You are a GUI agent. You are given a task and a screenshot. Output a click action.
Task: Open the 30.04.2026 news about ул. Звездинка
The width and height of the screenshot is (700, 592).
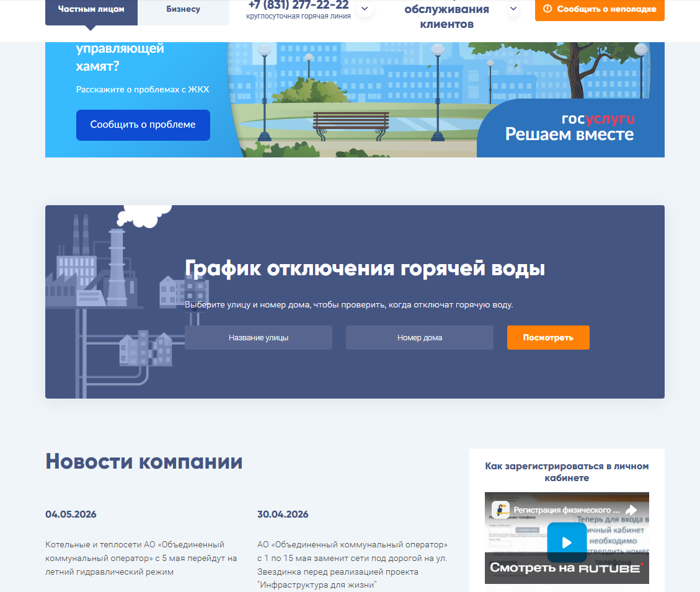pyautogui.click(x=352, y=565)
